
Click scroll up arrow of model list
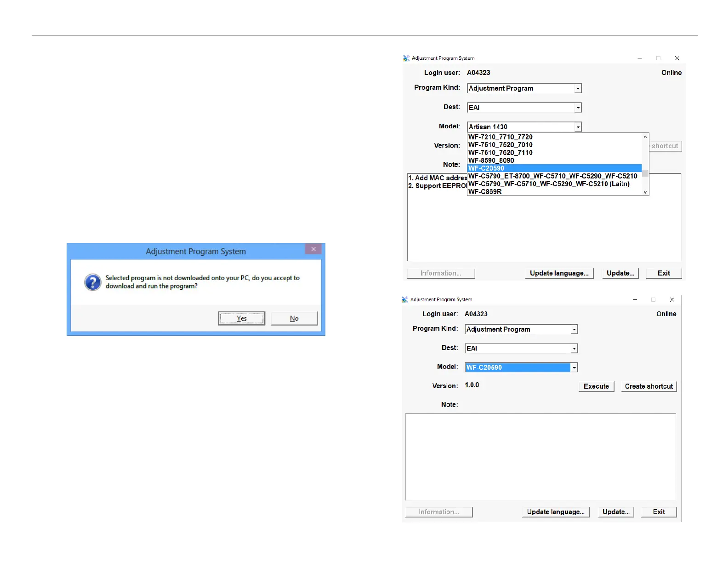click(x=645, y=137)
